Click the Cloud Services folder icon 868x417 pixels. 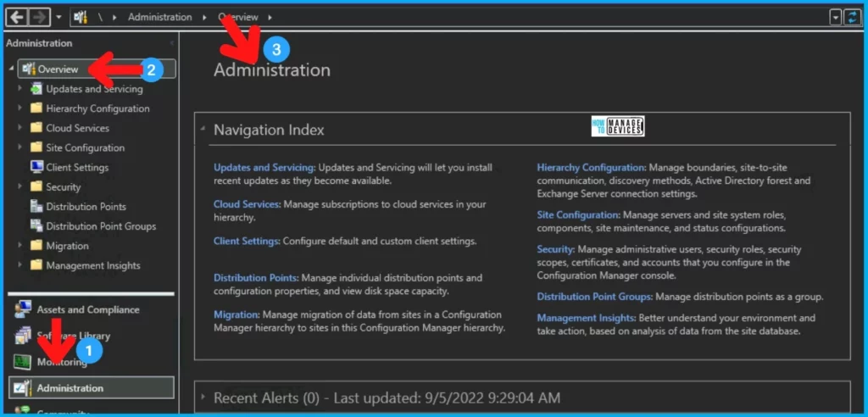pos(36,128)
